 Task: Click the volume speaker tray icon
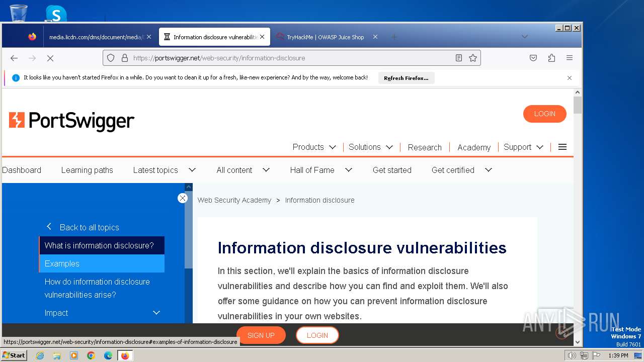coord(572,355)
